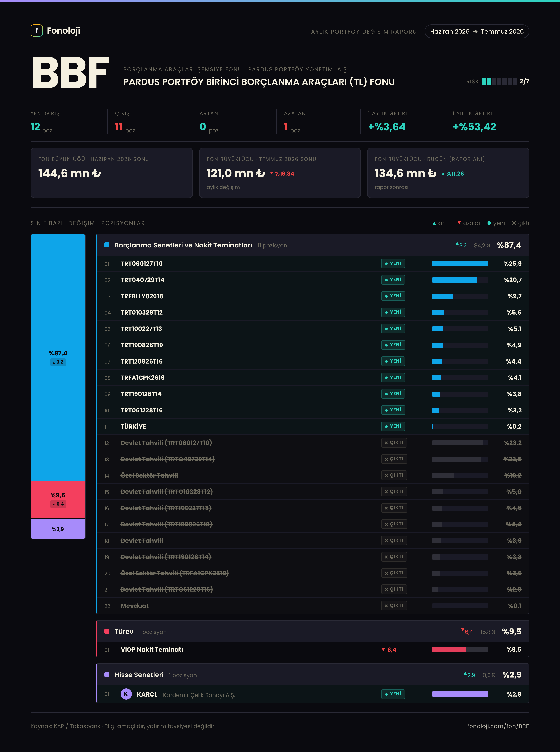Click the blue %87,4 segment of the stacked bar
Image resolution: width=560 pixels, height=752 pixels.
pyautogui.click(x=58, y=357)
